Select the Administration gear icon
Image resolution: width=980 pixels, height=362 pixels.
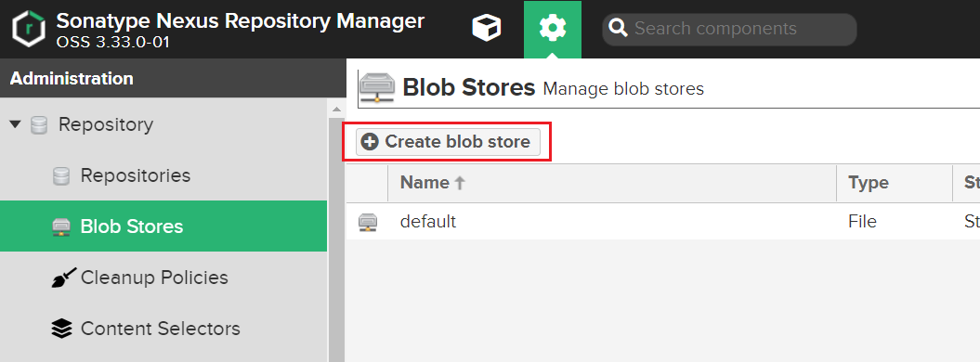click(x=553, y=29)
